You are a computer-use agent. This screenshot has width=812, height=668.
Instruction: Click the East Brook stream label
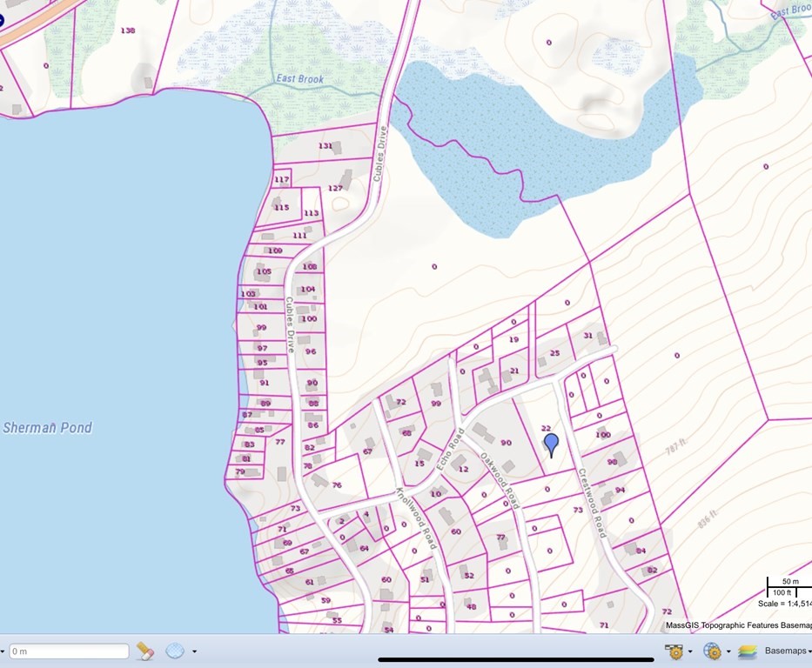299,79
